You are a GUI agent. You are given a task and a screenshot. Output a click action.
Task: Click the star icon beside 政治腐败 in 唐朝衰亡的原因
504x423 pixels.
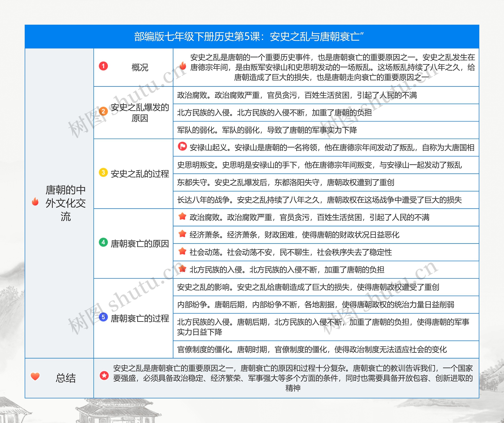pyautogui.click(x=182, y=216)
